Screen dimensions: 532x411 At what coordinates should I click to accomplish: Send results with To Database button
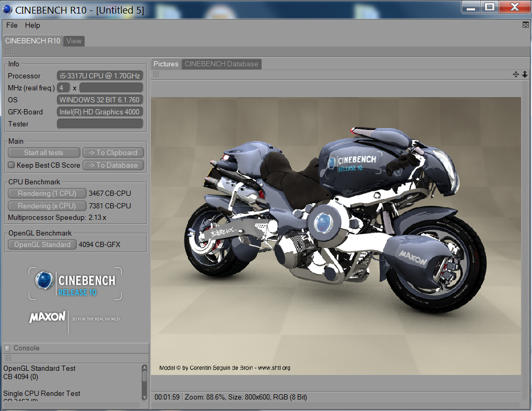click(113, 165)
